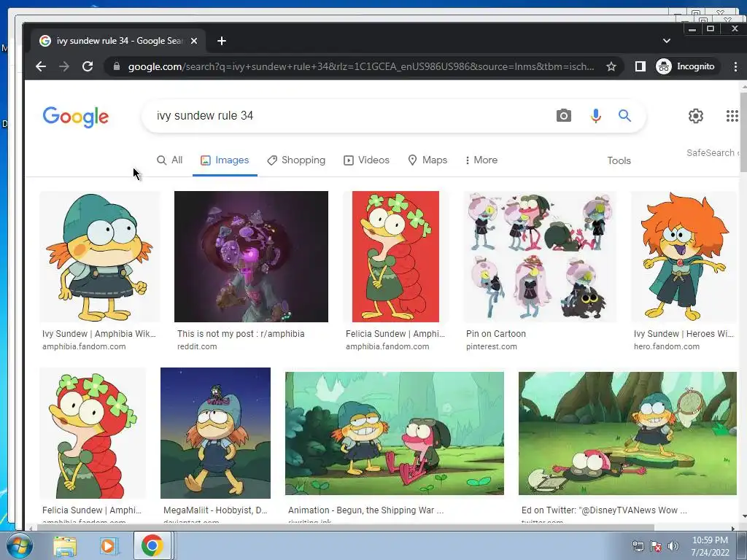Close the ivy sundew Google Search tab
This screenshot has width=747, height=560.
(194, 41)
